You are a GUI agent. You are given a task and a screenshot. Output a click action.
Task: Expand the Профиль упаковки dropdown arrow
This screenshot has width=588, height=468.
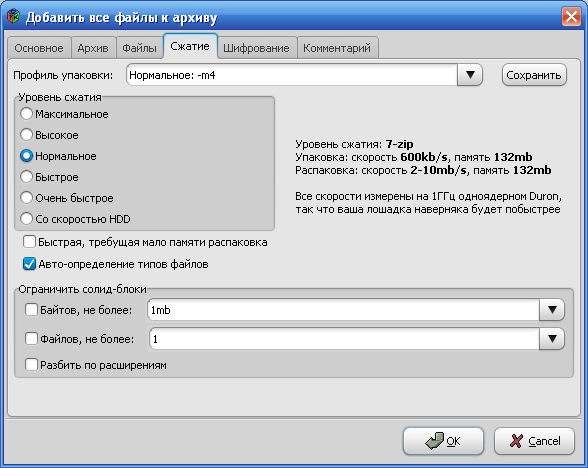click(x=470, y=75)
